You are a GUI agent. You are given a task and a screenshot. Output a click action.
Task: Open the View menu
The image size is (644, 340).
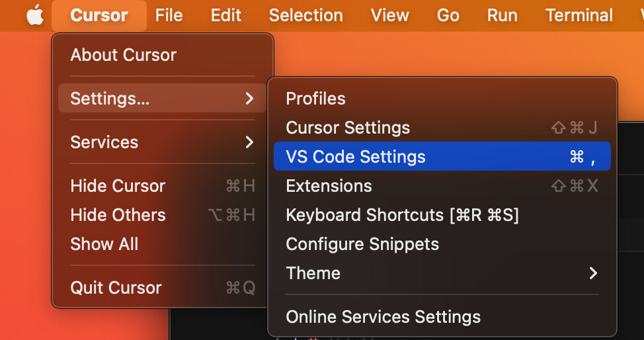(390, 15)
